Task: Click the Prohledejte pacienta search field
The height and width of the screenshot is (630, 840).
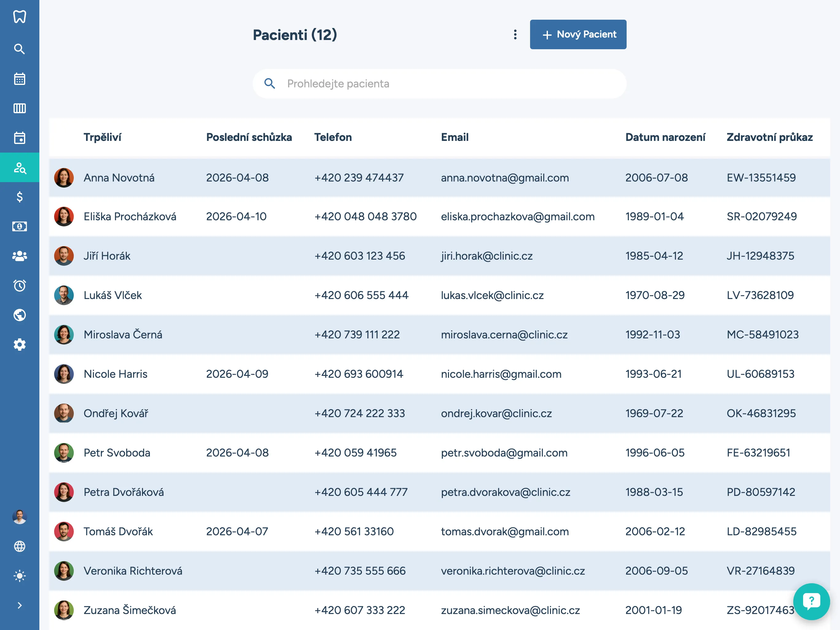Action: [x=439, y=84]
